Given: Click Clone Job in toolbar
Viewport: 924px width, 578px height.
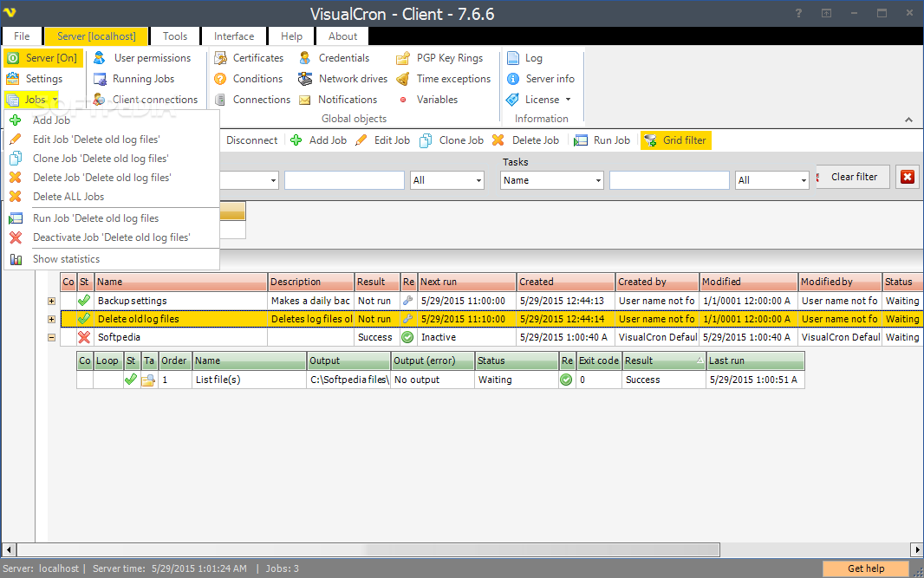Looking at the screenshot, I should (x=452, y=140).
